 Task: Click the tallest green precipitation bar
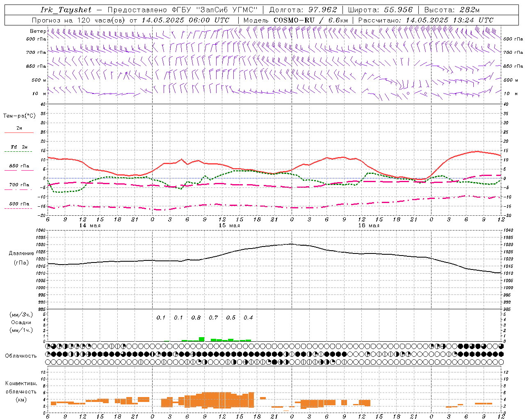202,339
